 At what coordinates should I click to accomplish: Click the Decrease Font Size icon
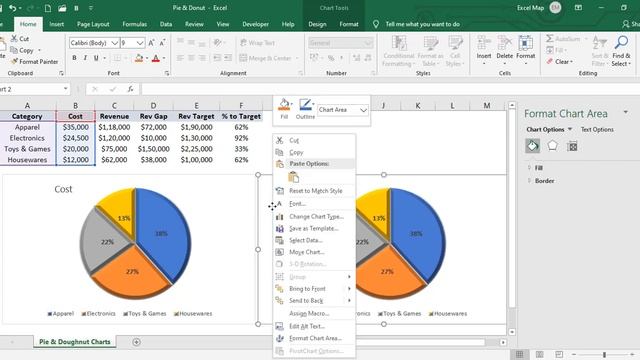pyautogui.click(x=162, y=43)
